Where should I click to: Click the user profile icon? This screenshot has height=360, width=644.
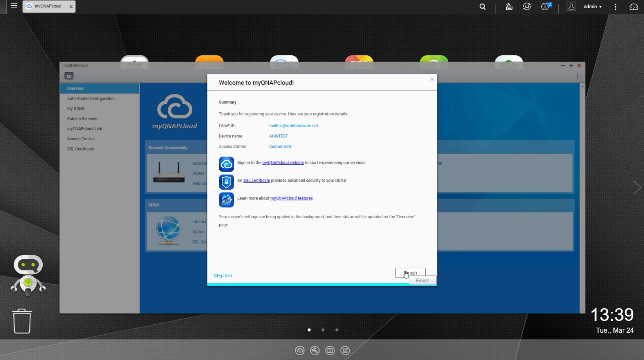pos(571,7)
